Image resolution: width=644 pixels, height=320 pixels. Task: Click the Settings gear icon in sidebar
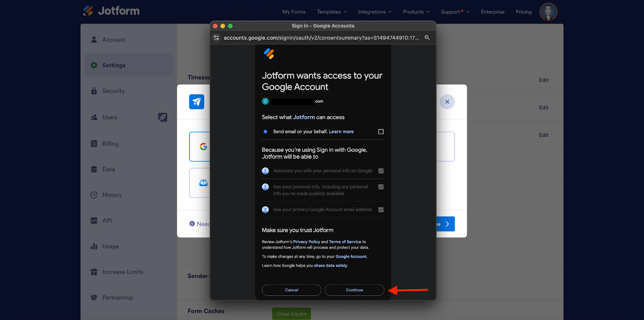point(94,65)
